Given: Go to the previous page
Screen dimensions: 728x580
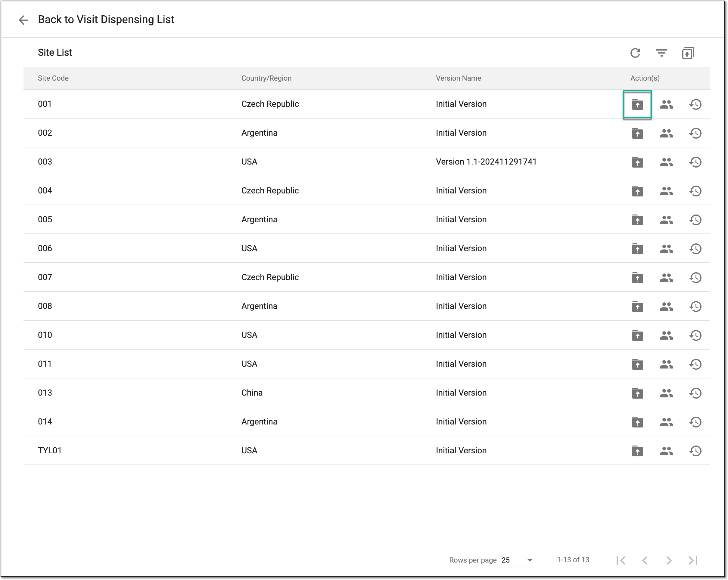Looking at the screenshot, I should pyautogui.click(x=645, y=560).
